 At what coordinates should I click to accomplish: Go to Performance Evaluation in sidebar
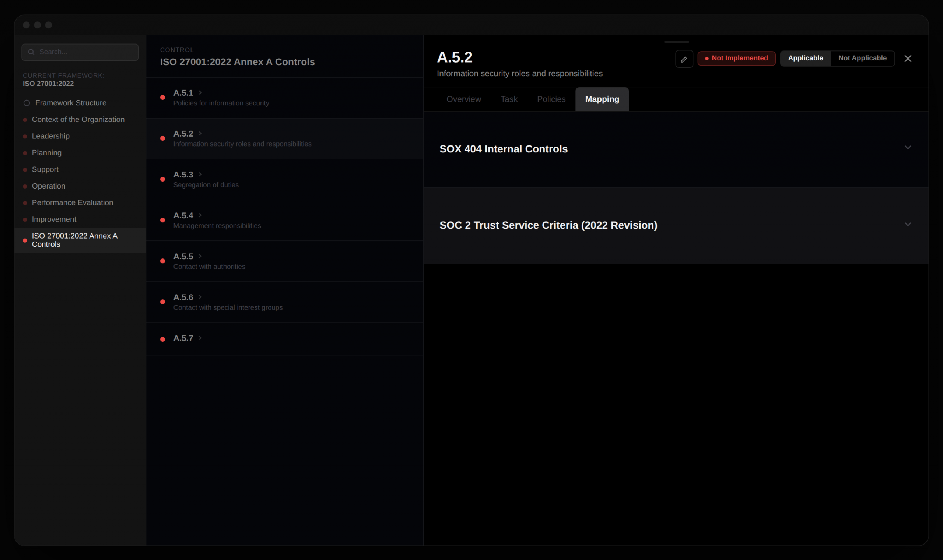pos(72,202)
